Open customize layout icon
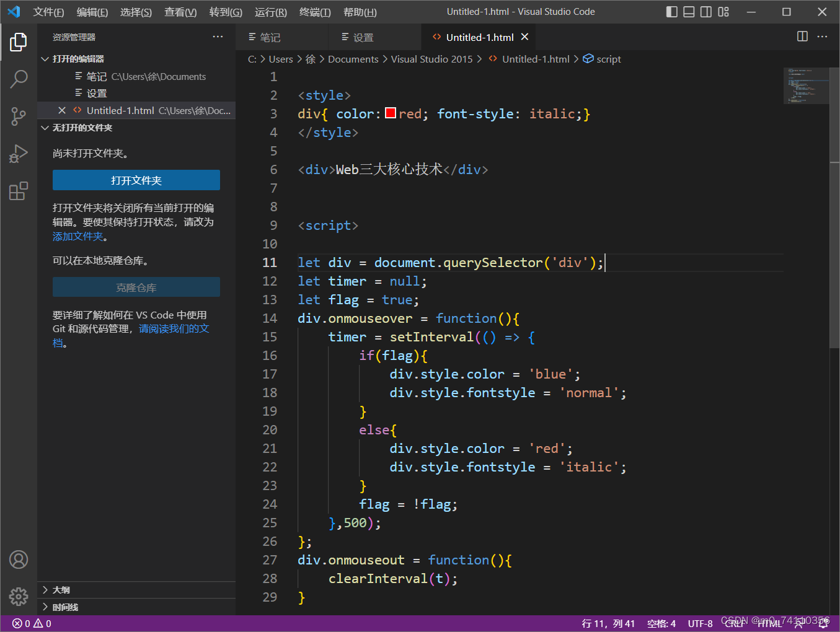 [x=723, y=12]
